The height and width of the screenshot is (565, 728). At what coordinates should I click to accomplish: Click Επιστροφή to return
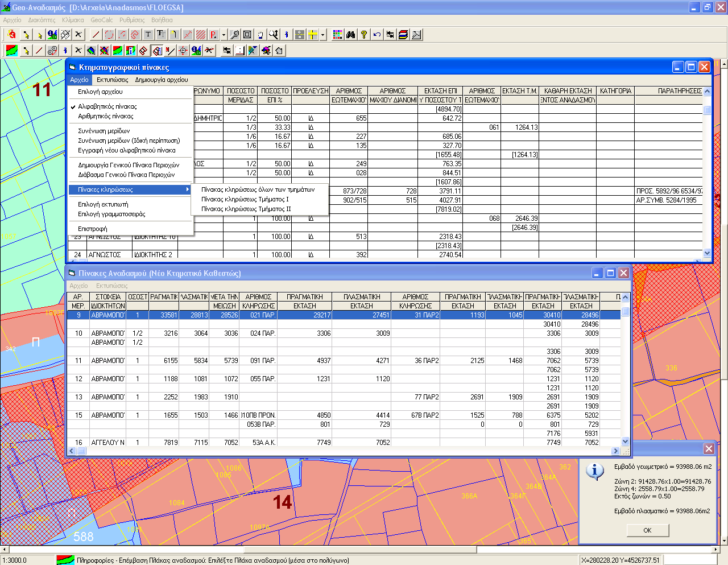pyautogui.click(x=92, y=229)
